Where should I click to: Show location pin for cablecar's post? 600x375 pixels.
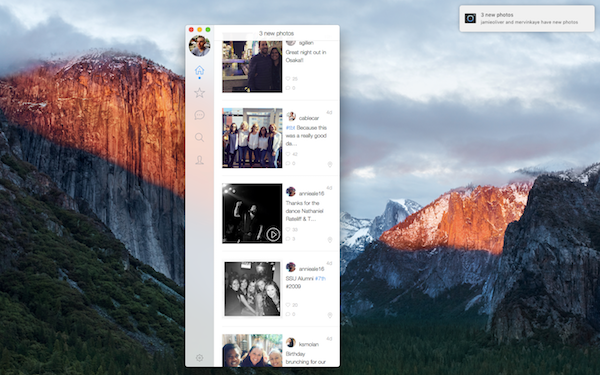tap(330, 165)
